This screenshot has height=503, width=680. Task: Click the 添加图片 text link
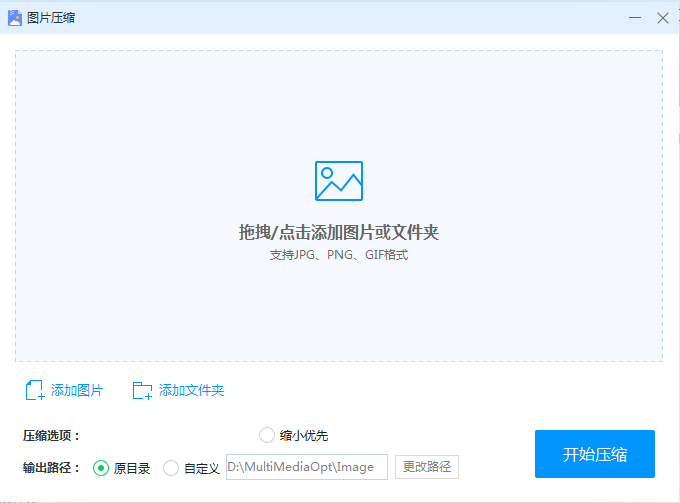tap(77, 390)
